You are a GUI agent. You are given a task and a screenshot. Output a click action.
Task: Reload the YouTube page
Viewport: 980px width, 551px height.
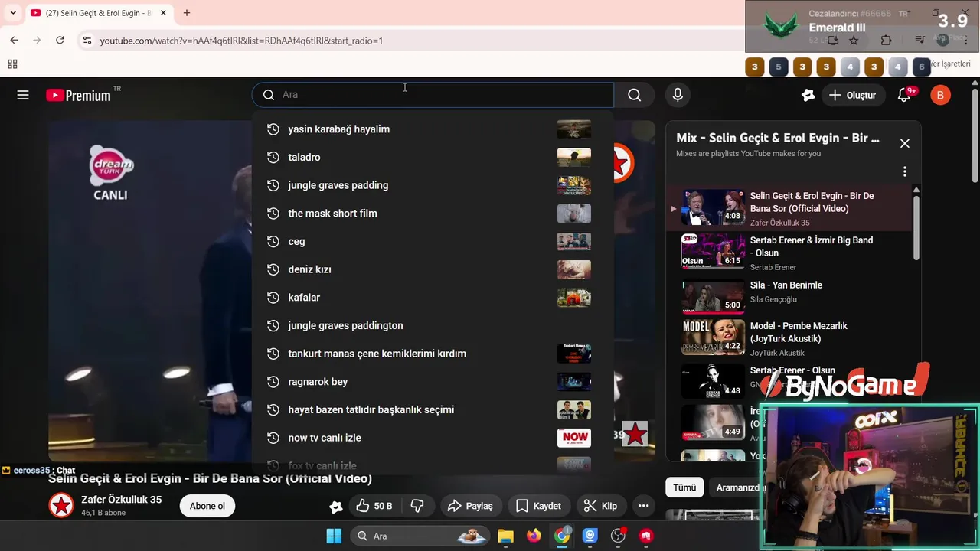pos(60,40)
